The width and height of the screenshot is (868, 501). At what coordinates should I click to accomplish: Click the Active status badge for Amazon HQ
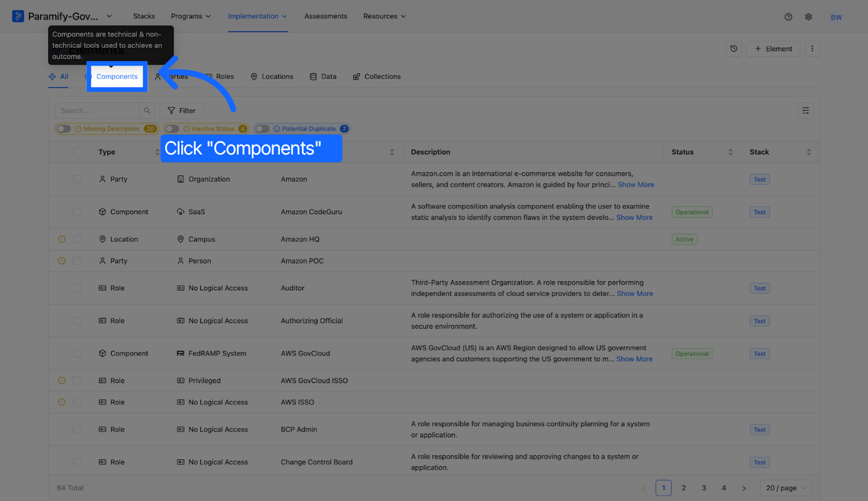684,239
